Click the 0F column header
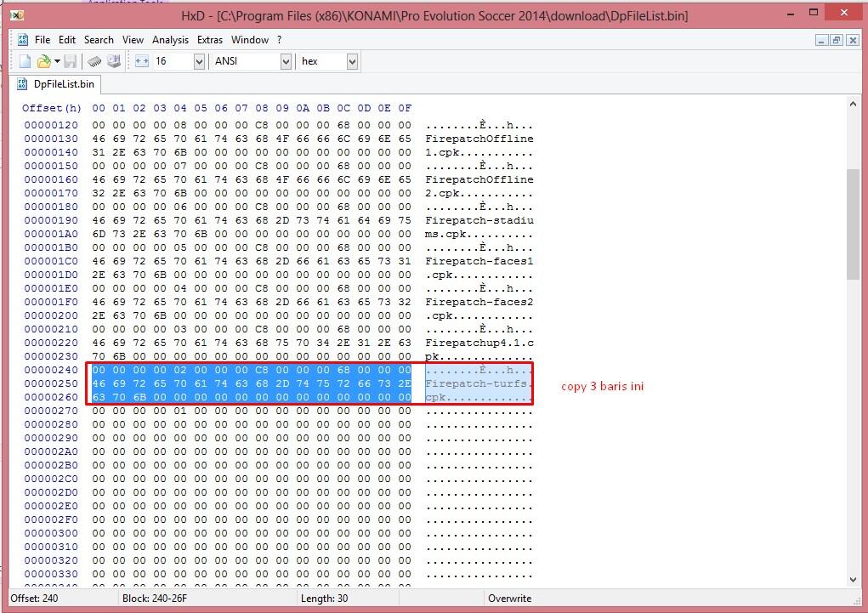 point(405,108)
